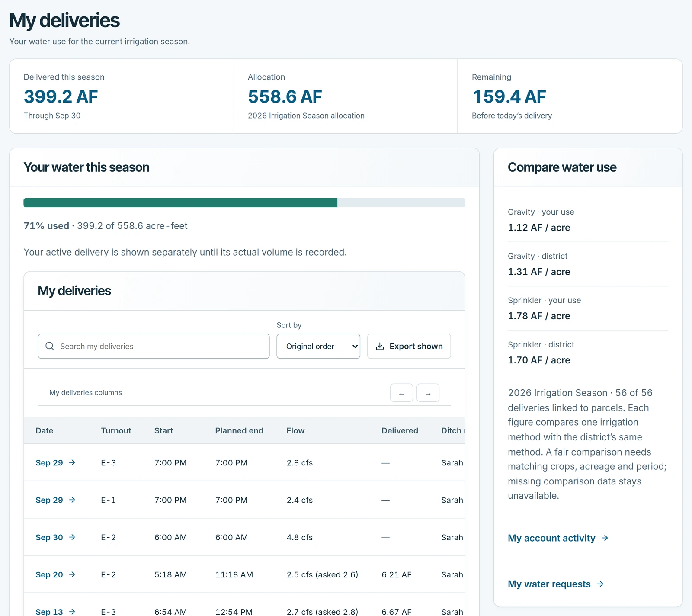Open the Sort by Original order dropdown
The height and width of the screenshot is (616, 692).
318,346
